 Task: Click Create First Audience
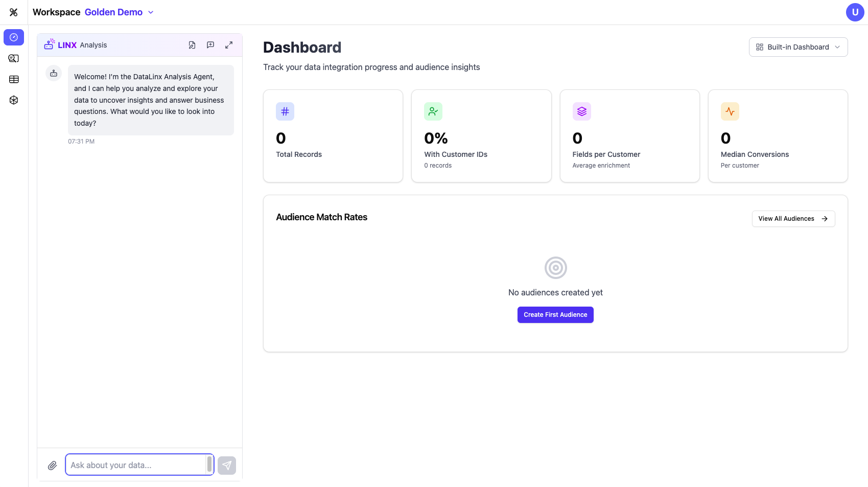[555, 315]
